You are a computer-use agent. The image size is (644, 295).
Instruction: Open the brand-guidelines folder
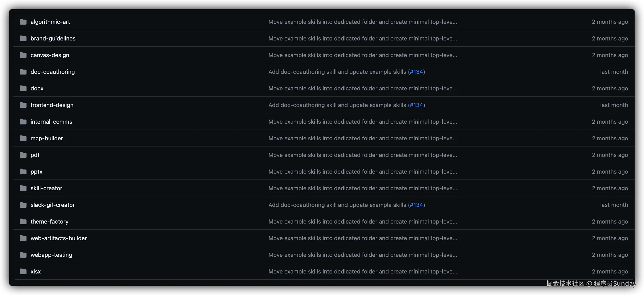pos(53,38)
